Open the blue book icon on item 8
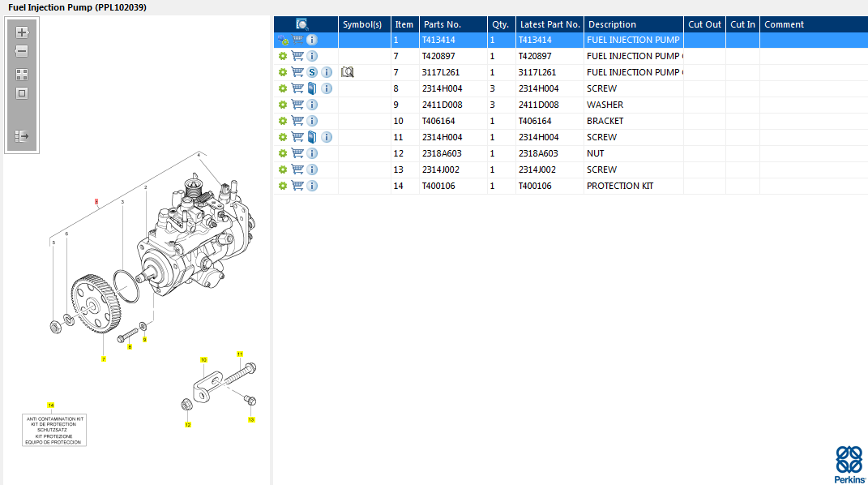Image resolution: width=868 pixels, height=485 pixels. point(312,88)
